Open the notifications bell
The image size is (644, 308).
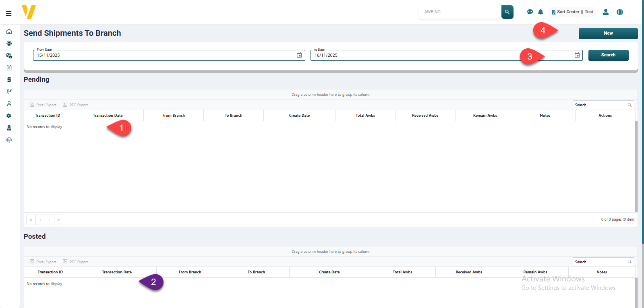(x=540, y=12)
